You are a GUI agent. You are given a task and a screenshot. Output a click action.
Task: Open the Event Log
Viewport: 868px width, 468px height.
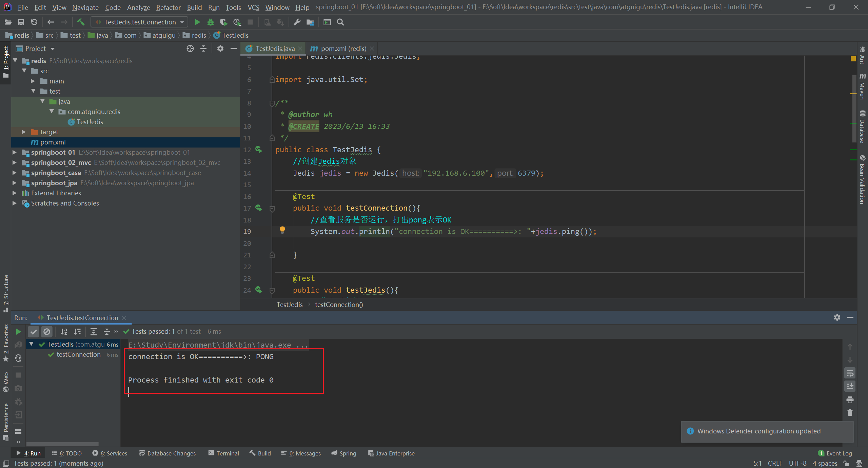tap(835, 453)
